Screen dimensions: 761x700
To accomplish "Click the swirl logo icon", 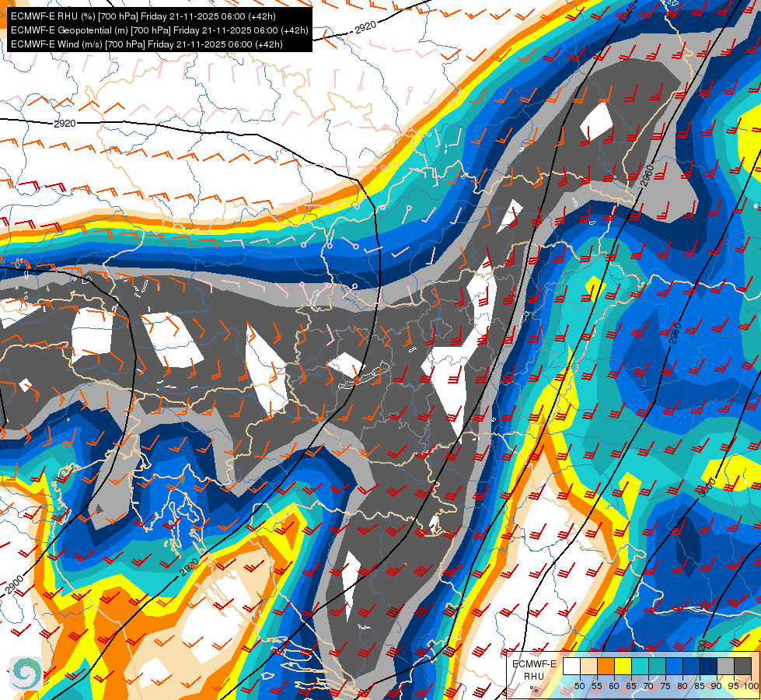I will coord(26,673).
